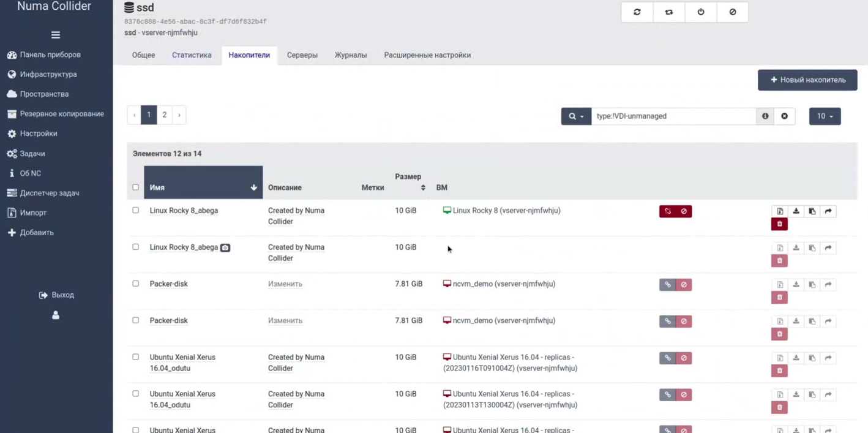Click the reconnect hosts retweet-style icon
Image resolution: width=868 pixels, height=433 pixels.
(x=669, y=12)
